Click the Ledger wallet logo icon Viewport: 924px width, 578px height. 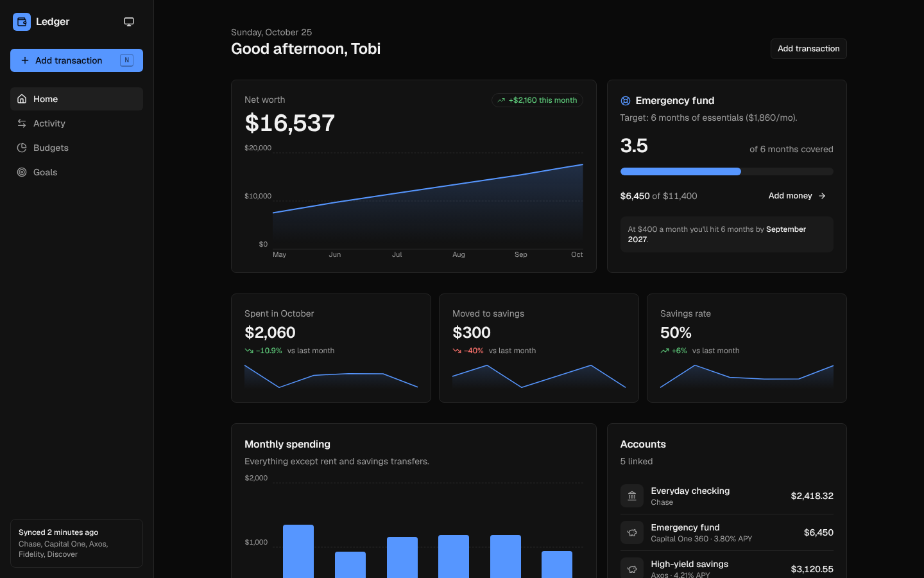tap(22, 22)
